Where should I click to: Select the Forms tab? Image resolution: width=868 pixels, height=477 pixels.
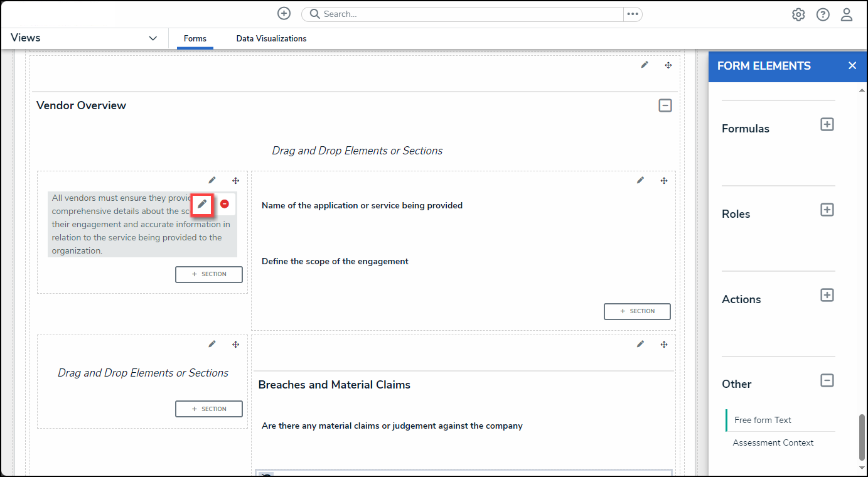click(x=195, y=39)
